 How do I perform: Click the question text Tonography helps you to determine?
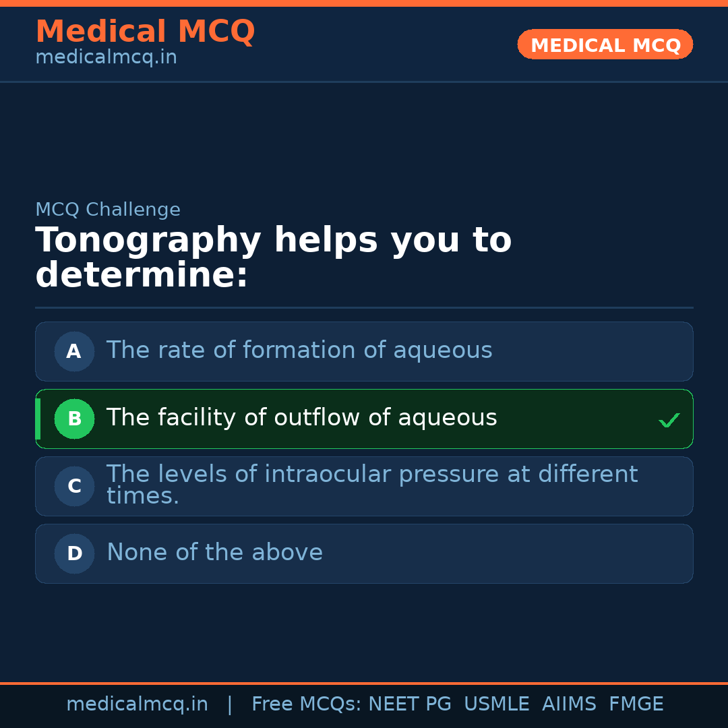click(x=273, y=257)
